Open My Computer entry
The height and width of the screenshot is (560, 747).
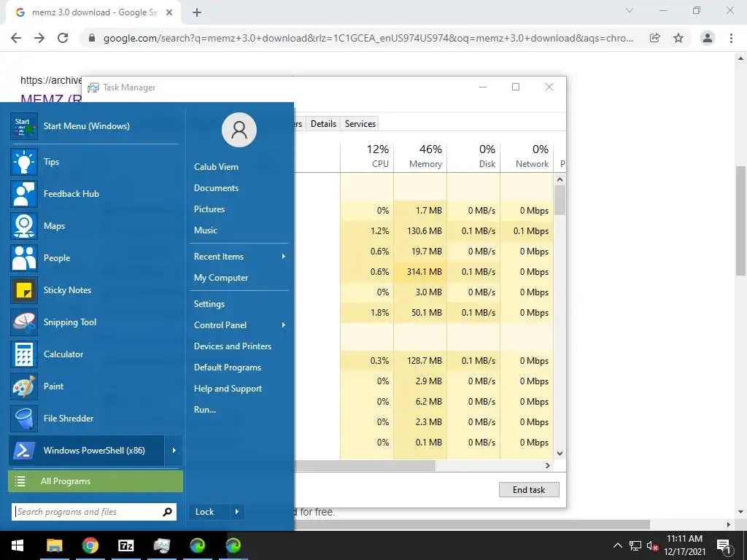coord(221,278)
